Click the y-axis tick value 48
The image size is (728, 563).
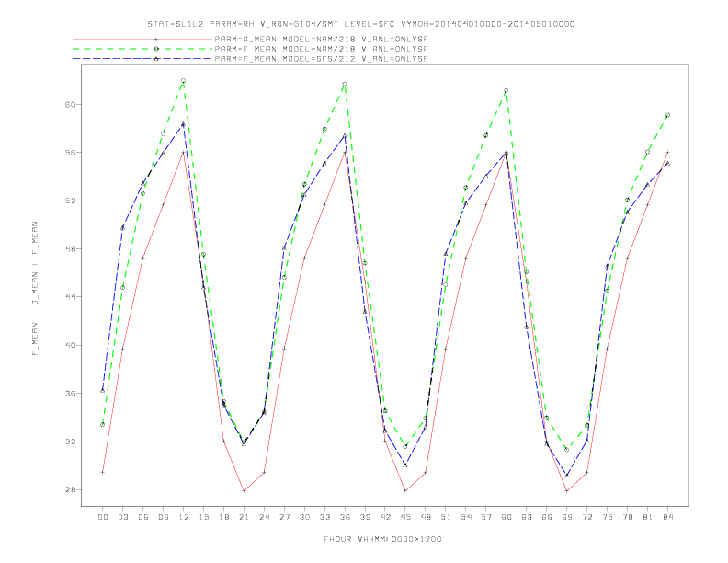(x=71, y=248)
